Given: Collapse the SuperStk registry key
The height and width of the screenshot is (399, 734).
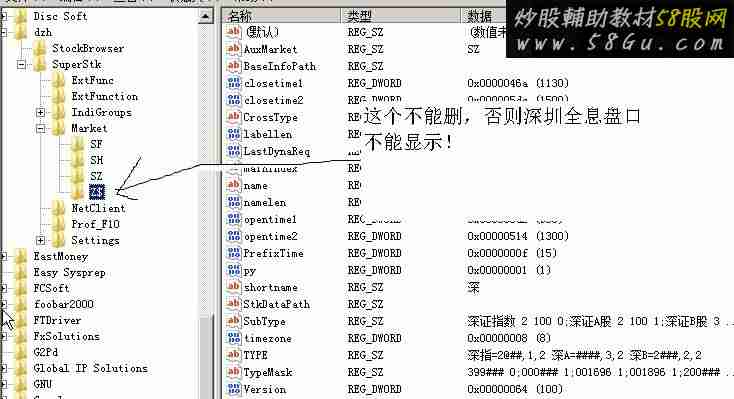Looking at the screenshot, I should [22, 65].
